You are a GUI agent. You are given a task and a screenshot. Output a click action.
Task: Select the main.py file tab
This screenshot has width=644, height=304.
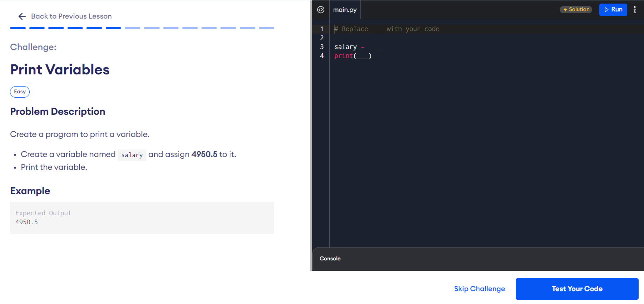(345, 10)
